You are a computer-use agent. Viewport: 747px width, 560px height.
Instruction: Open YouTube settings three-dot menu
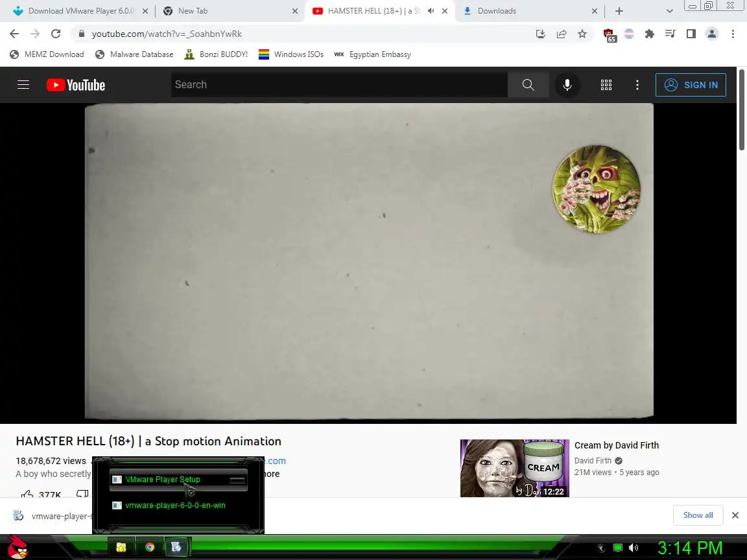(x=637, y=85)
